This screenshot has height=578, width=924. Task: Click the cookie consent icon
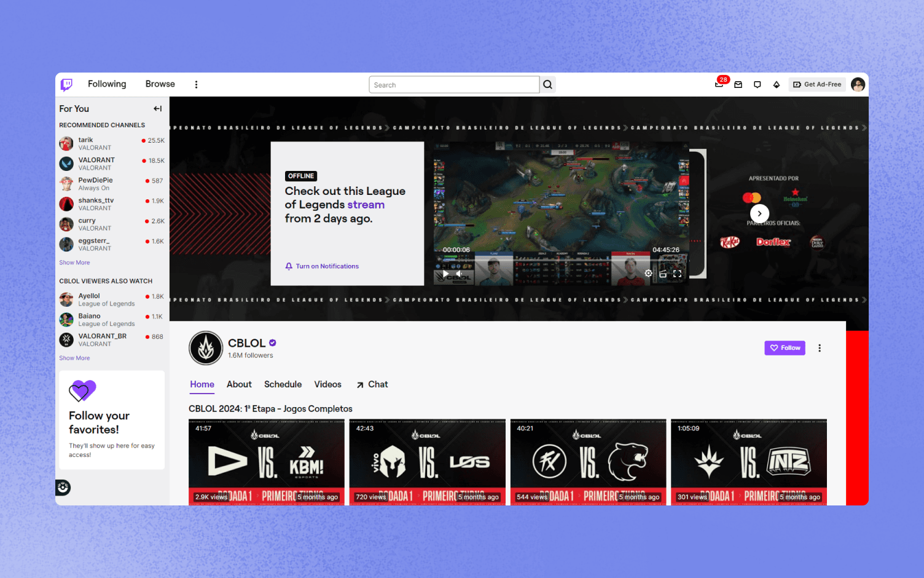click(63, 488)
